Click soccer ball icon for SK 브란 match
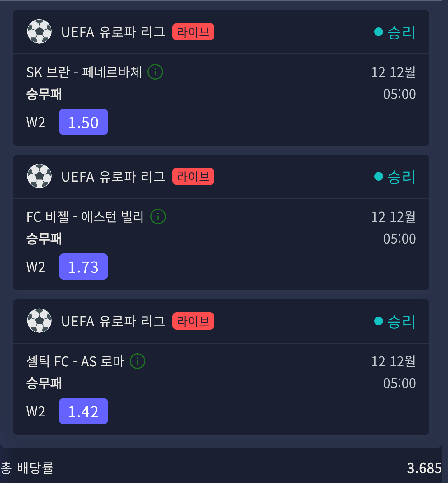 pyautogui.click(x=40, y=31)
